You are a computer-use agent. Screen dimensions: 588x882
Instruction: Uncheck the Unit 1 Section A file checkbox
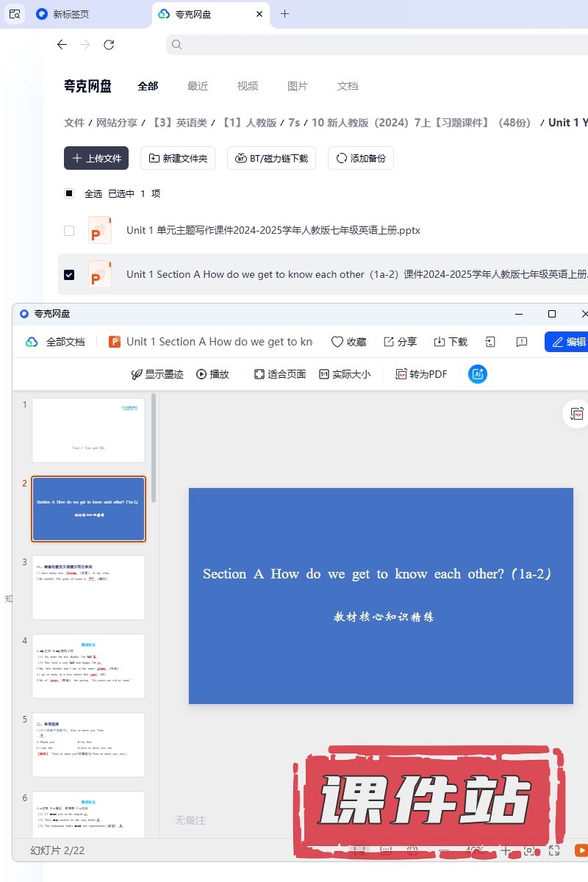[x=69, y=274]
